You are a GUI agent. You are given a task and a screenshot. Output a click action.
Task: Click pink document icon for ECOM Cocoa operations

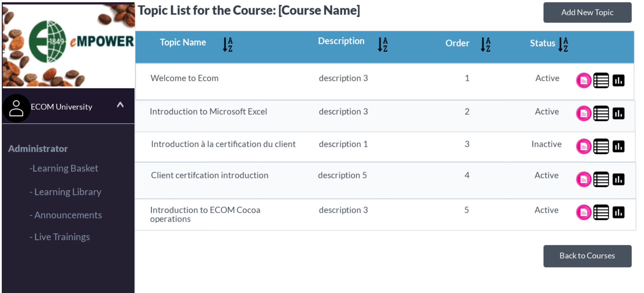pos(583,212)
